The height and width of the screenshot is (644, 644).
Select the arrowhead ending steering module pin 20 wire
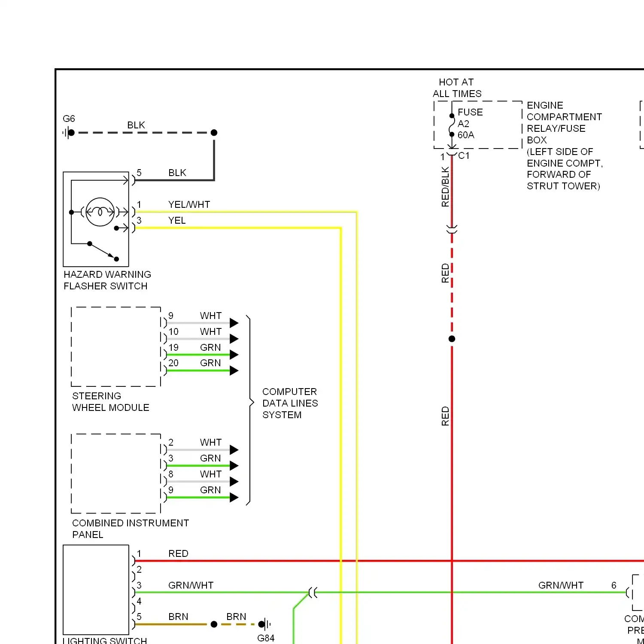click(234, 371)
